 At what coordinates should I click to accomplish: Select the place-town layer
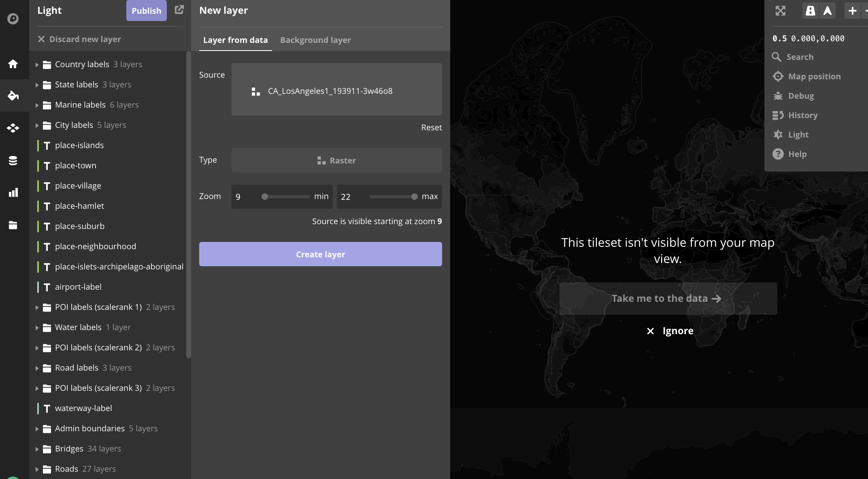click(76, 165)
